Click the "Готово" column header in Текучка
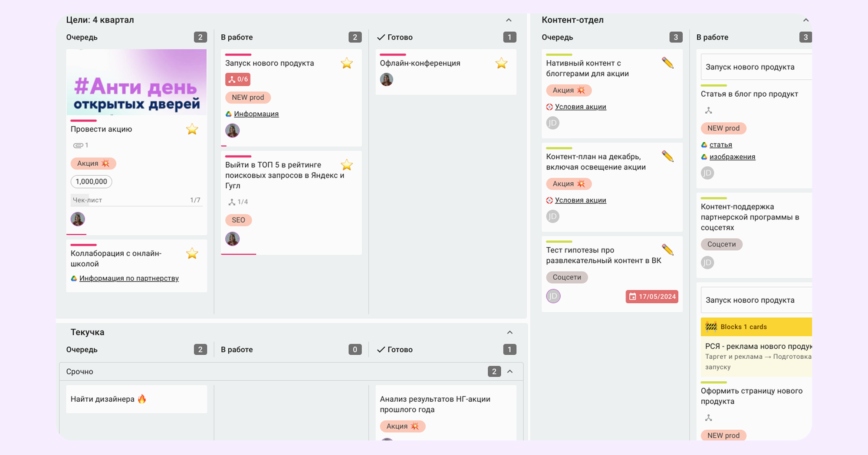The image size is (868, 455). point(400,350)
